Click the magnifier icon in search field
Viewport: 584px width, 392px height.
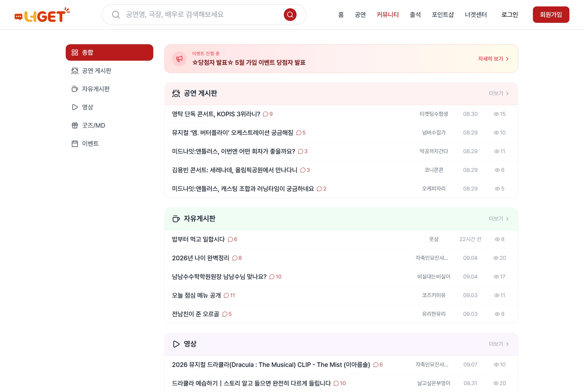(116, 15)
